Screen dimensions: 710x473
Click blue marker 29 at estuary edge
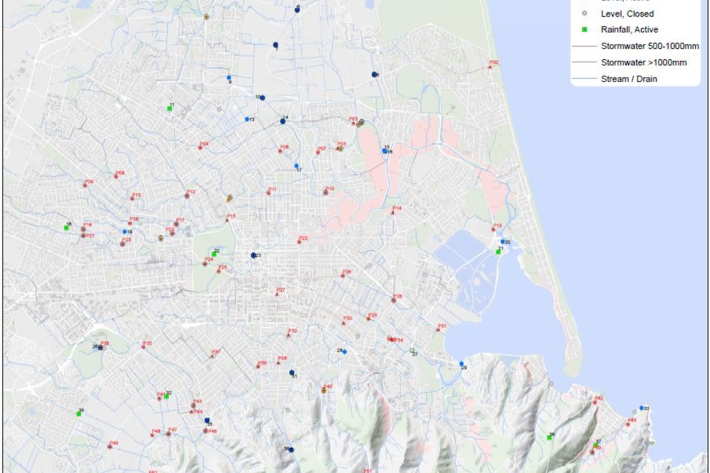pos(462,364)
